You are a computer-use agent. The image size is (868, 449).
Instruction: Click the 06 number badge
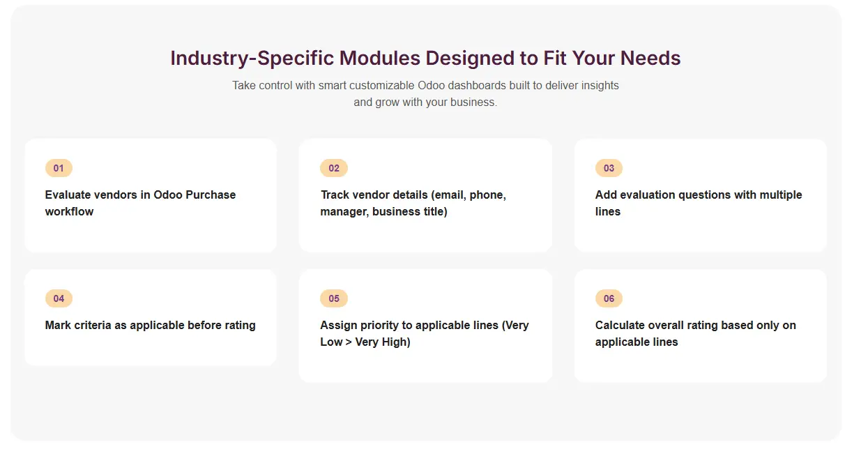pos(609,298)
